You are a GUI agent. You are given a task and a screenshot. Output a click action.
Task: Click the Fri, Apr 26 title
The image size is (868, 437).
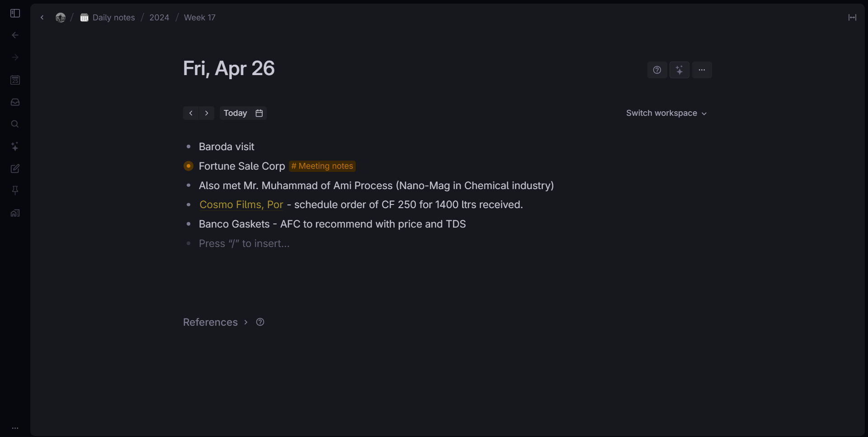[x=229, y=68]
